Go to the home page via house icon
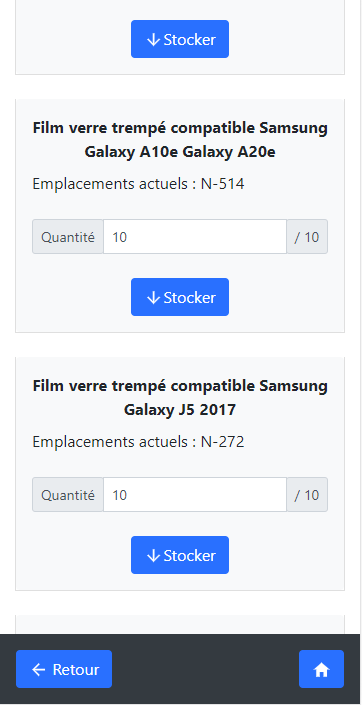 [x=321, y=669]
